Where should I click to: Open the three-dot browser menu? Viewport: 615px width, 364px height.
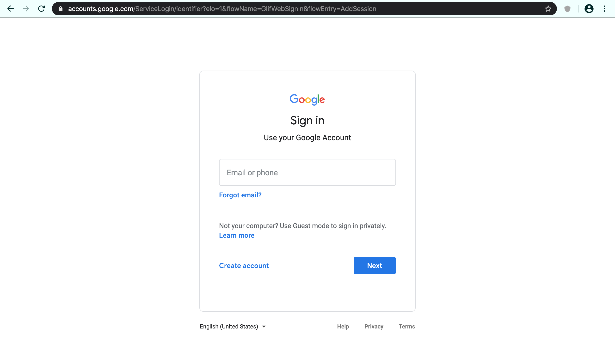[x=604, y=9]
